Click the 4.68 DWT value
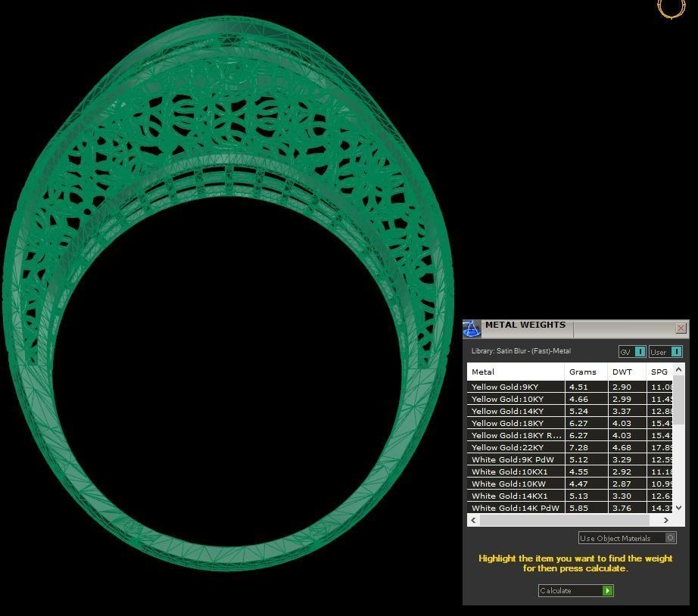Viewport: 698px width, 616px height. pyautogui.click(x=622, y=447)
